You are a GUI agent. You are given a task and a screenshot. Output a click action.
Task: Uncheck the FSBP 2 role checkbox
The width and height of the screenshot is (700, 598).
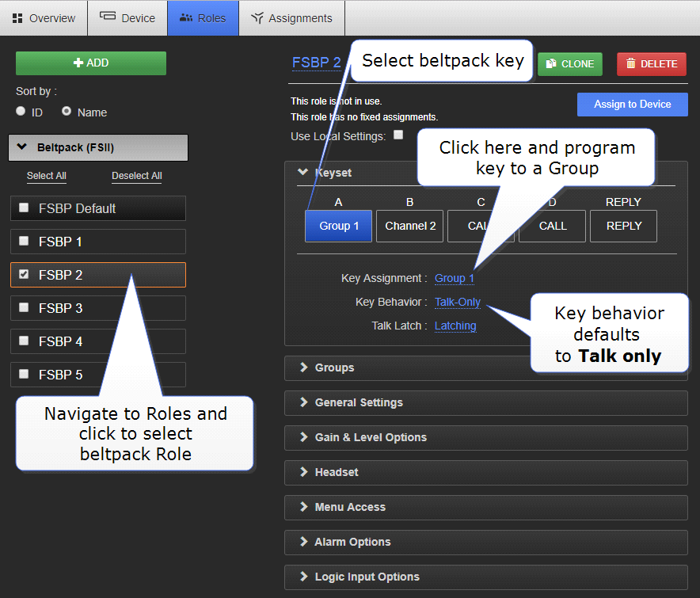(x=24, y=275)
